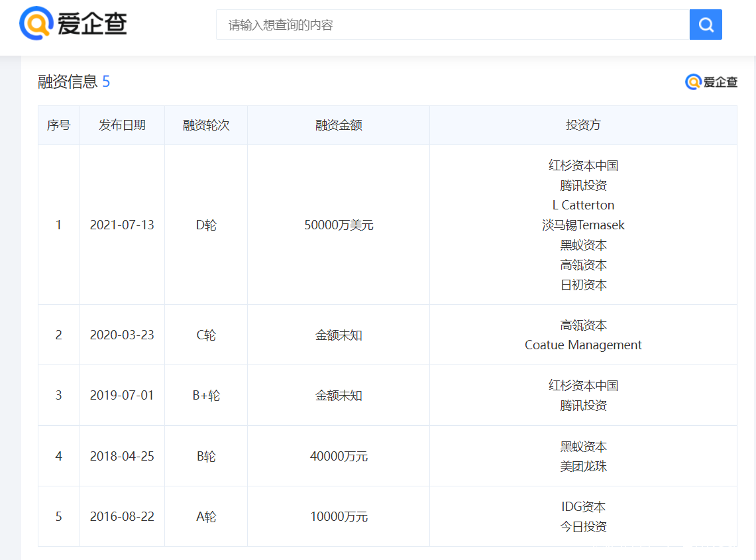Select the 发布日期 column header
The image size is (756, 560).
(x=122, y=125)
